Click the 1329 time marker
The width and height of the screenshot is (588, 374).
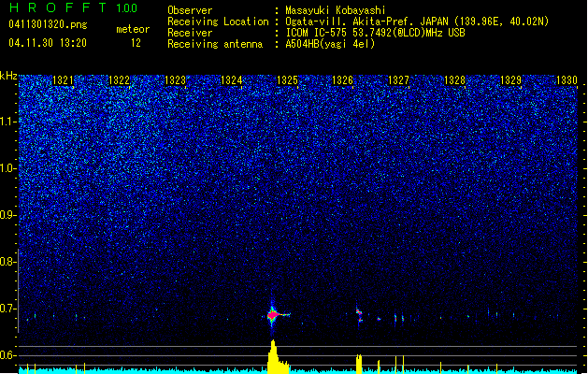[510, 80]
